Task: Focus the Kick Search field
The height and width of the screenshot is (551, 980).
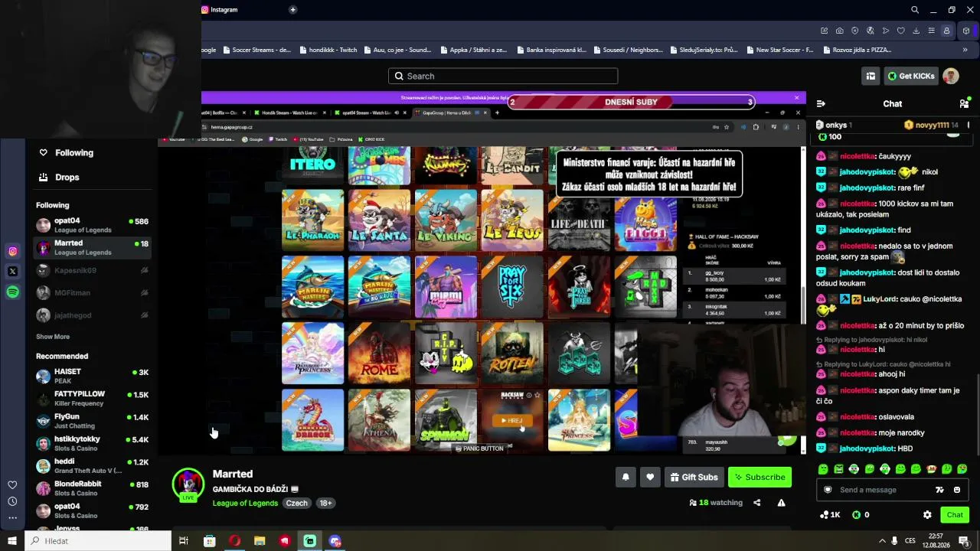Action: point(503,76)
